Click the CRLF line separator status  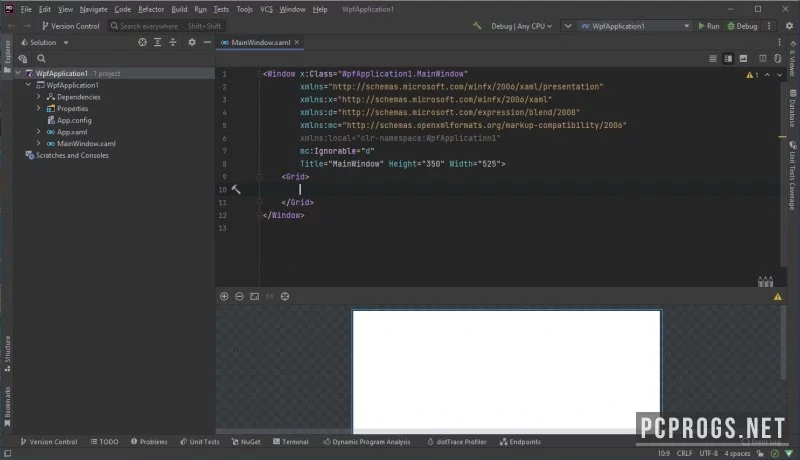pyautogui.click(x=685, y=453)
